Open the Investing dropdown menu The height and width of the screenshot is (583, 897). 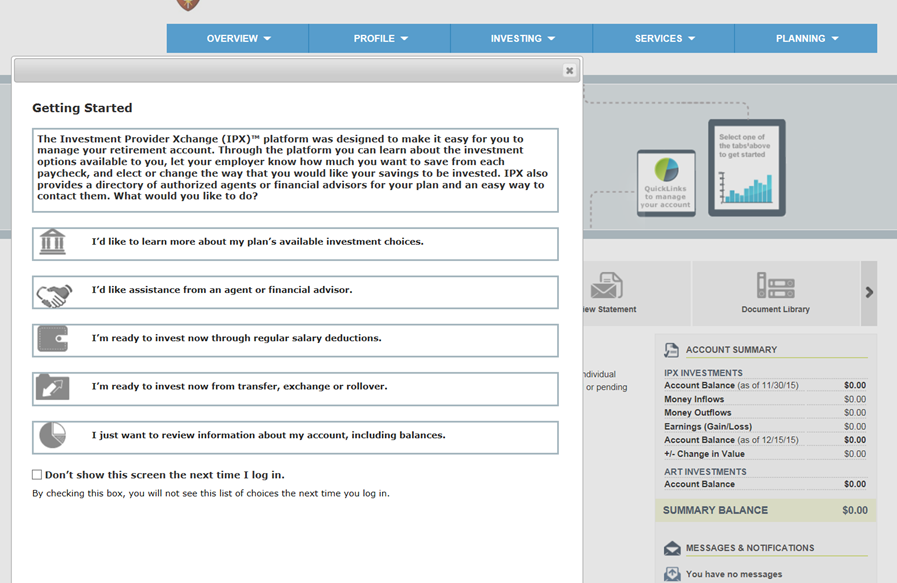click(522, 38)
